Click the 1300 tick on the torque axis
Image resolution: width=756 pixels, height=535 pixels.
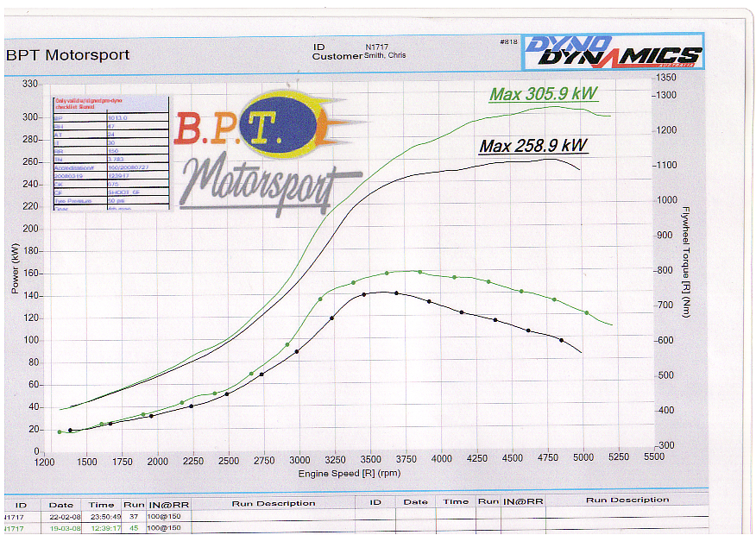(666, 95)
